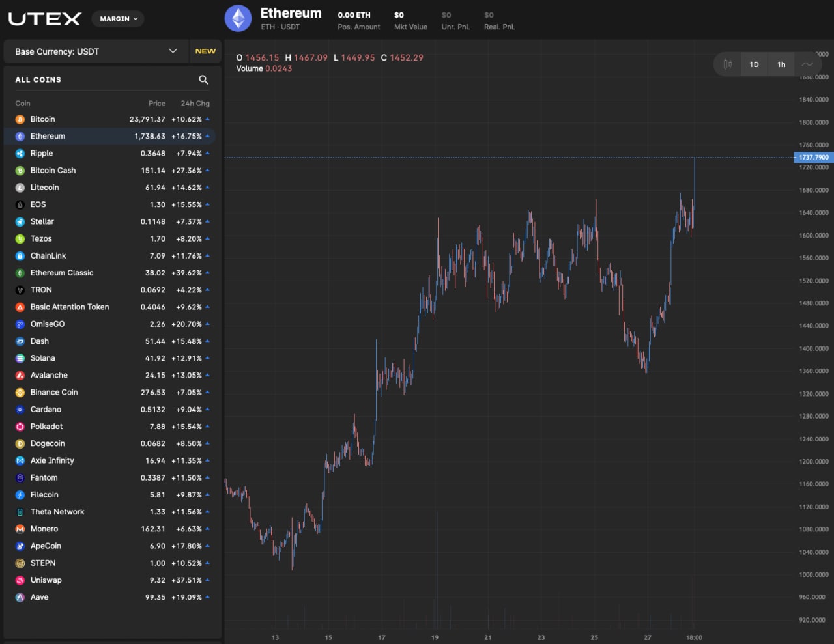
Task: Click the 21 date axis label
Action: 488,637
